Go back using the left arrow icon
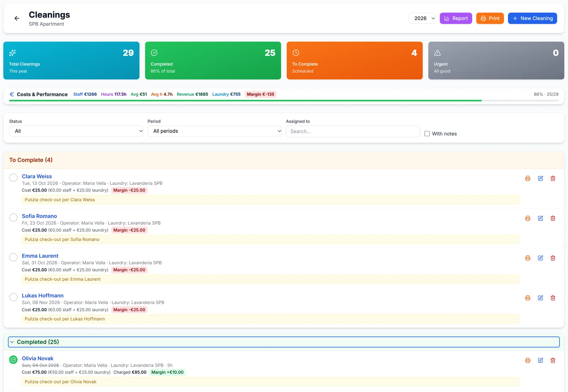This screenshot has width=568, height=392. (x=17, y=18)
